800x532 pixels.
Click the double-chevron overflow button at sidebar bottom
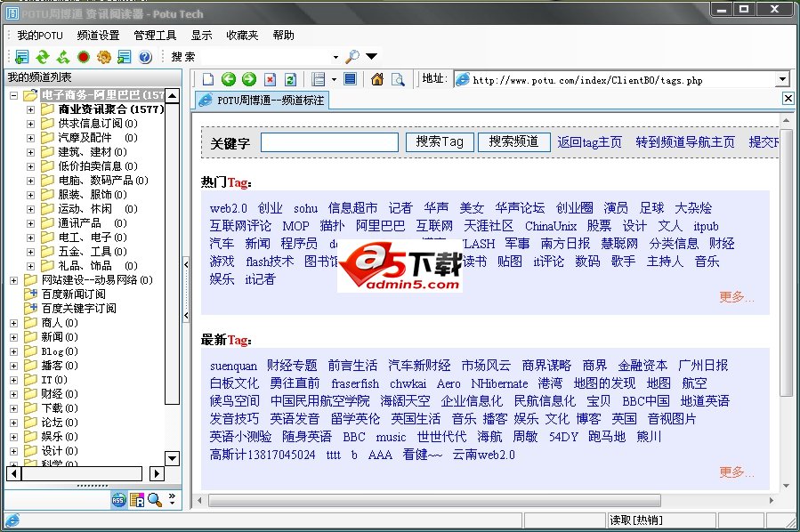pyautogui.click(x=172, y=499)
